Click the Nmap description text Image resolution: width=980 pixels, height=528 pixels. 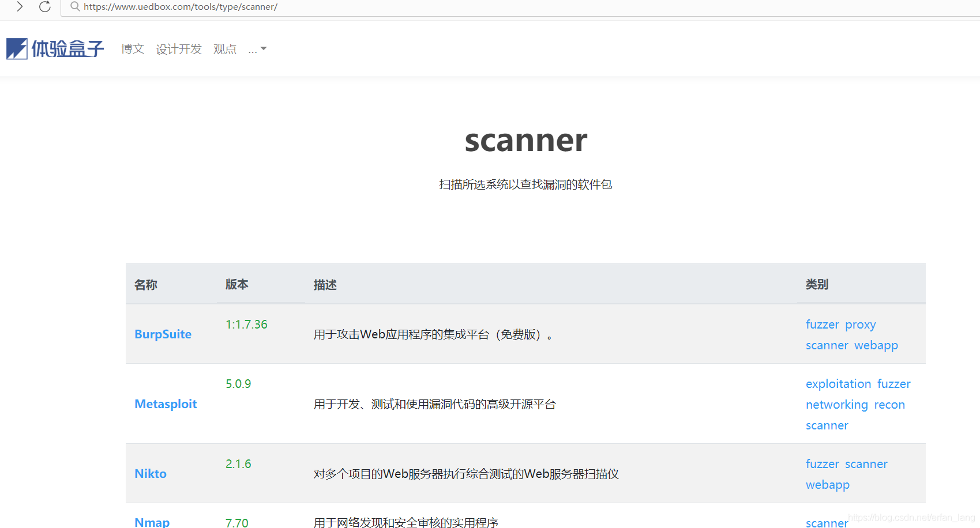[406, 522]
